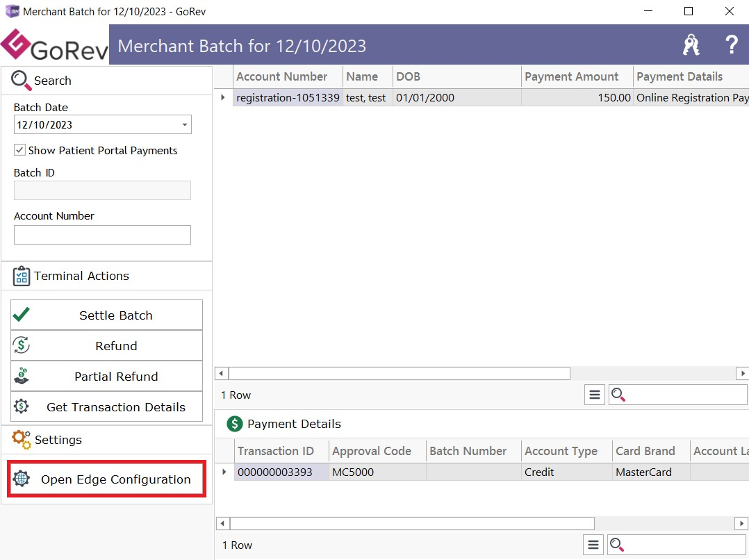Click the Payment Details scroll right arrow

[741, 523]
